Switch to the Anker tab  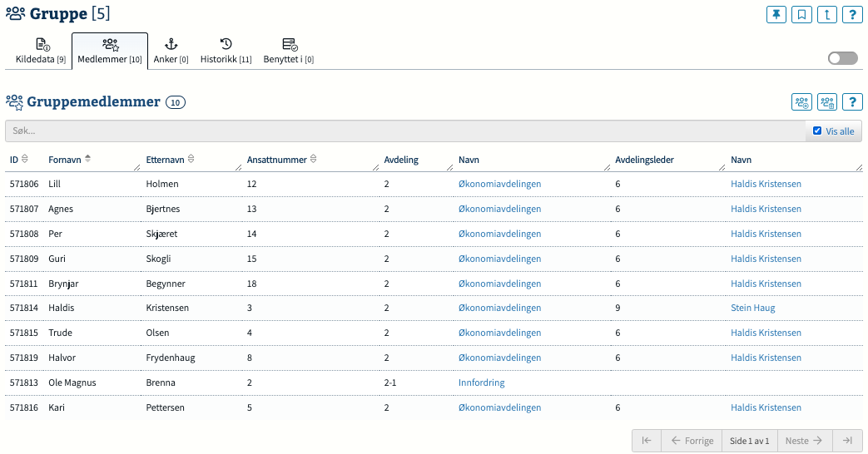(x=171, y=51)
